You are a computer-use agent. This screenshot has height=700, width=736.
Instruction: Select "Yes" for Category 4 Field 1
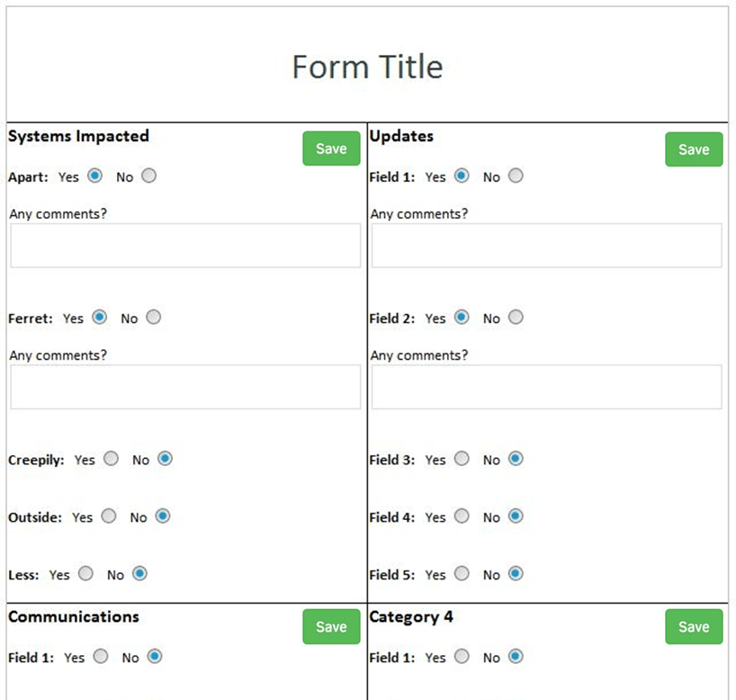462,656
